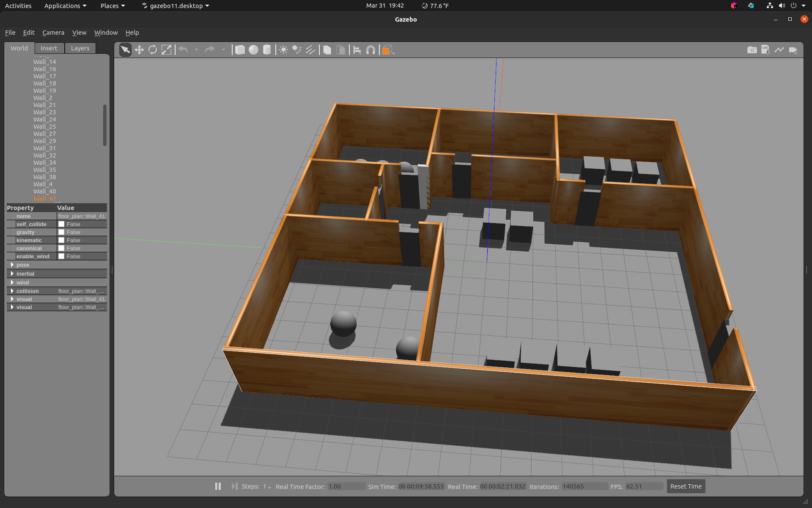The height and width of the screenshot is (508, 812).
Task: Switch to the World tab
Action: tap(19, 48)
